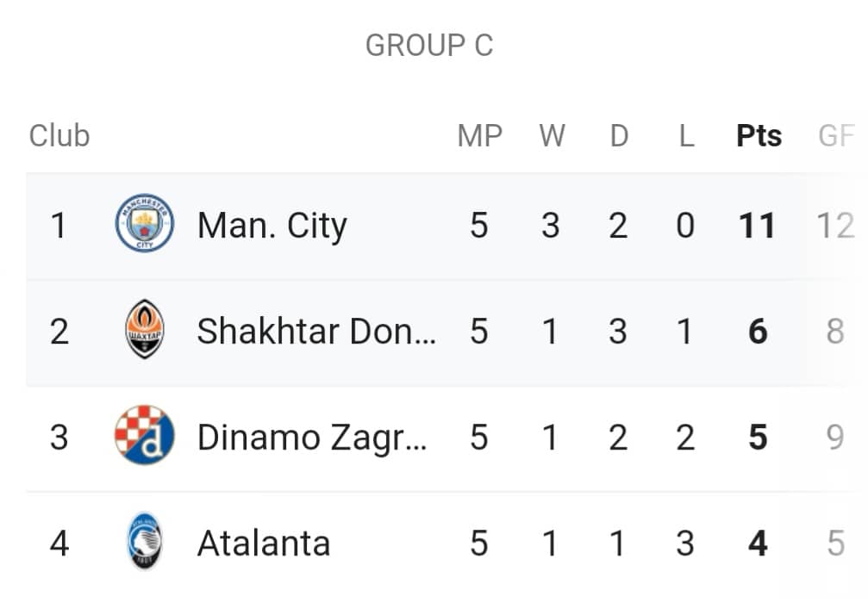Select the D column header

[619, 135]
